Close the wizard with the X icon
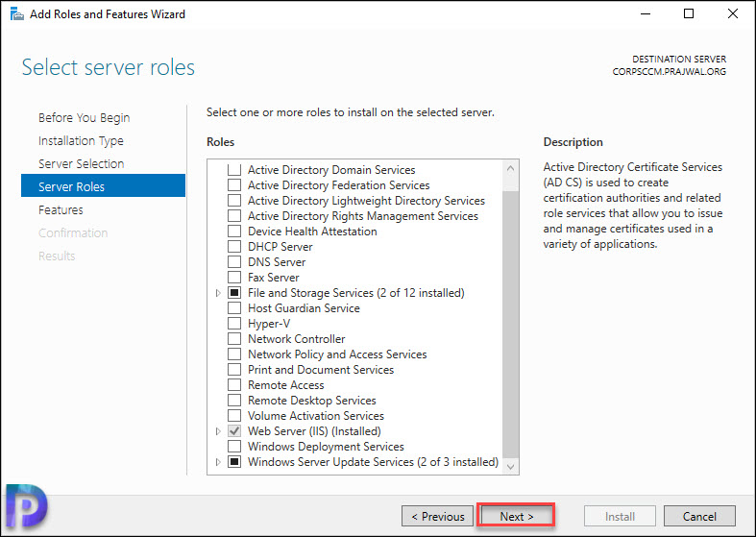The height and width of the screenshot is (537, 756). coord(732,13)
